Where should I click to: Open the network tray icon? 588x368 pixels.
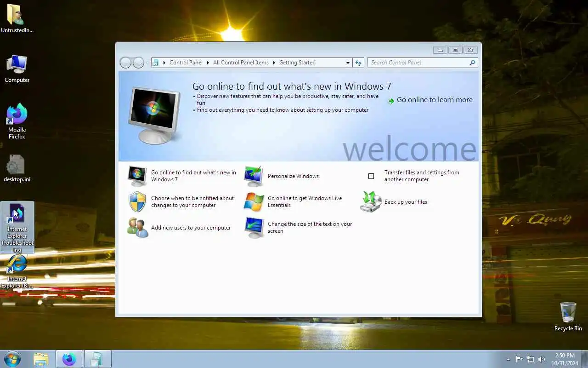click(531, 359)
